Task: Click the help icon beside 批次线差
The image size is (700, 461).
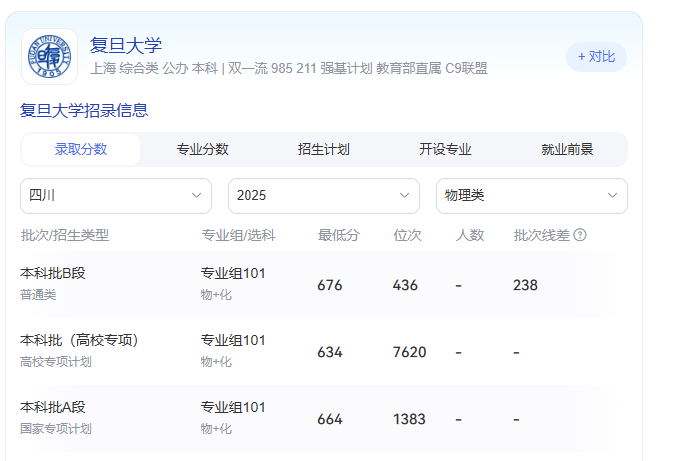Action: (580, 235)
